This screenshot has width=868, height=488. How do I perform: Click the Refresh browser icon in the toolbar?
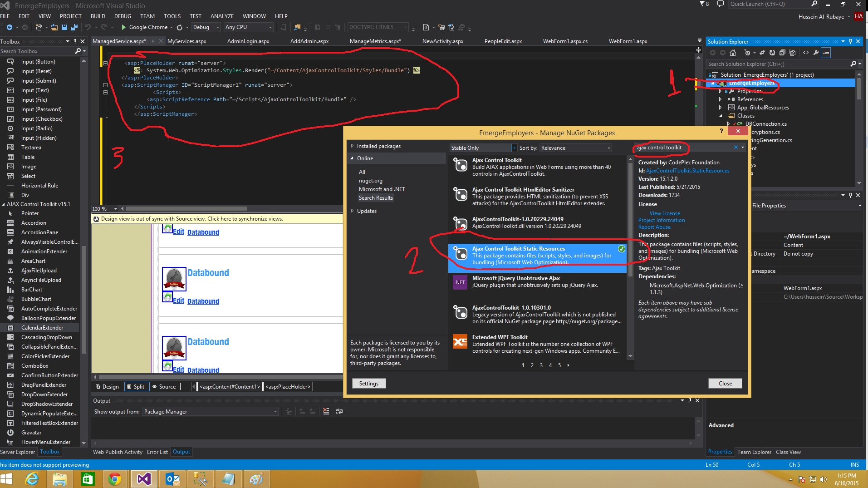pos(180,27)
